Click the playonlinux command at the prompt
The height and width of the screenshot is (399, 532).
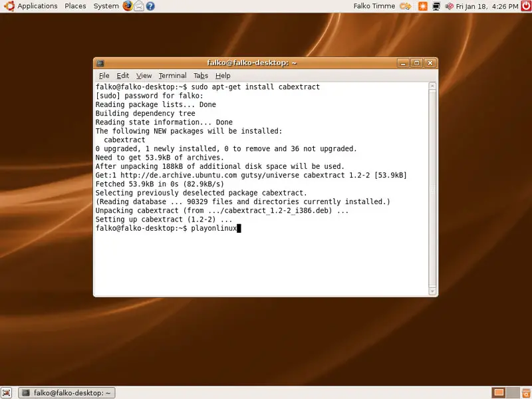point(213,228)
